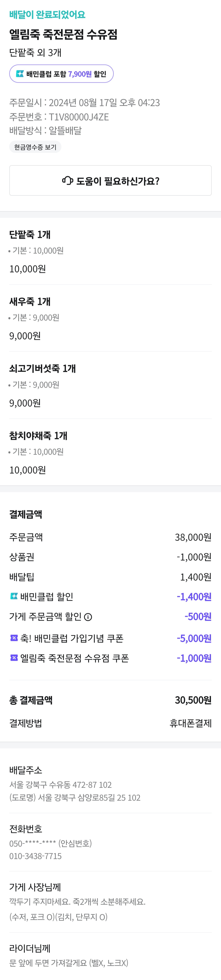Click the info icon next to 가게 주문금액 할인

pos(88,617)
